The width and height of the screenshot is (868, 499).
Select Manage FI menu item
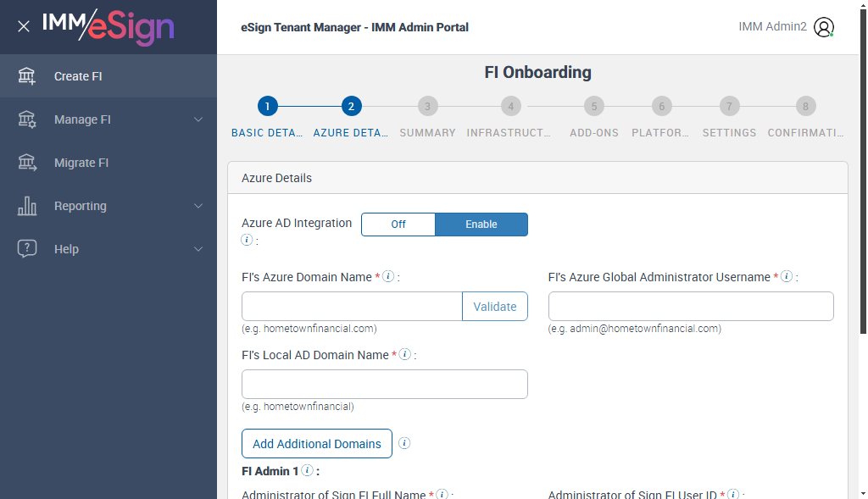click(108, 119)
